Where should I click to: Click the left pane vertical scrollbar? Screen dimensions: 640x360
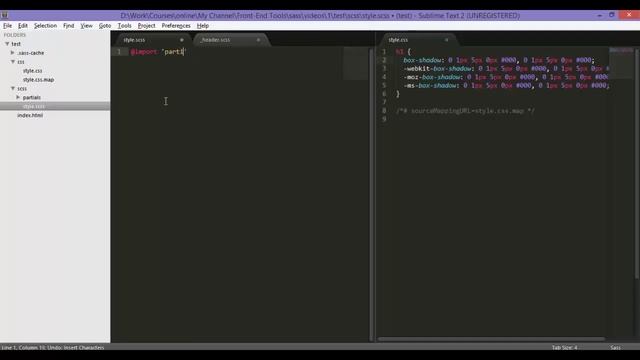pos(371,194)
